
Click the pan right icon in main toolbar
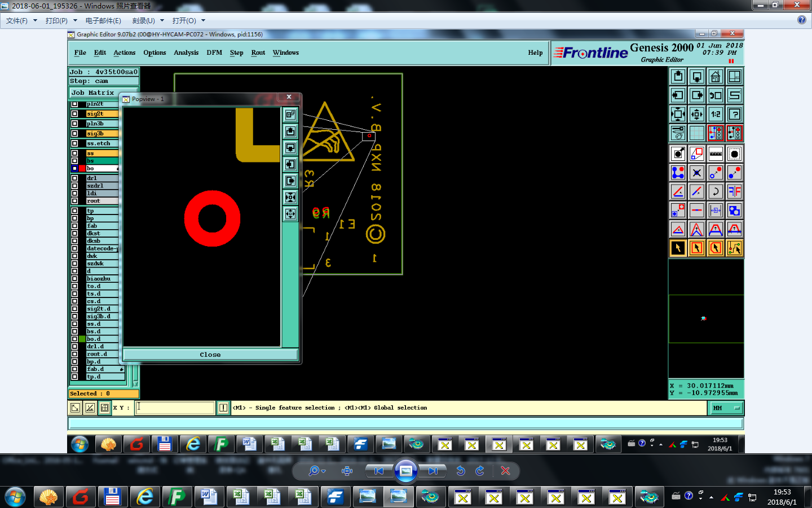tap(697, 95)
